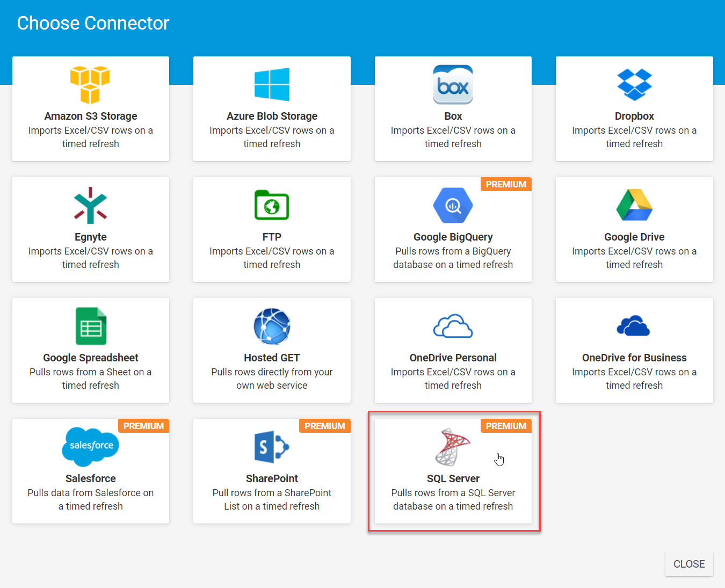Screen dimensions: 725x588
Task: Click the OneDrive for Business title
Action: pyautogui.click(x=634, y=358)
